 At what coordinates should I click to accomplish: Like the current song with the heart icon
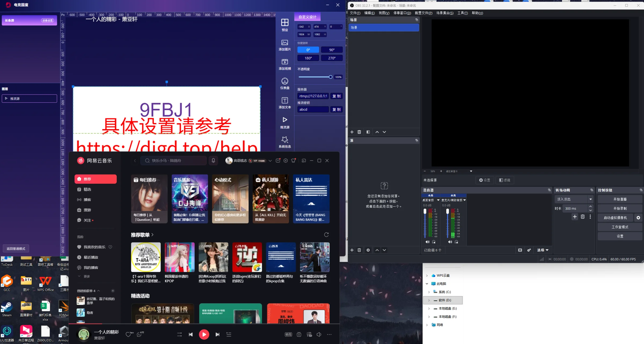[129, 334]
